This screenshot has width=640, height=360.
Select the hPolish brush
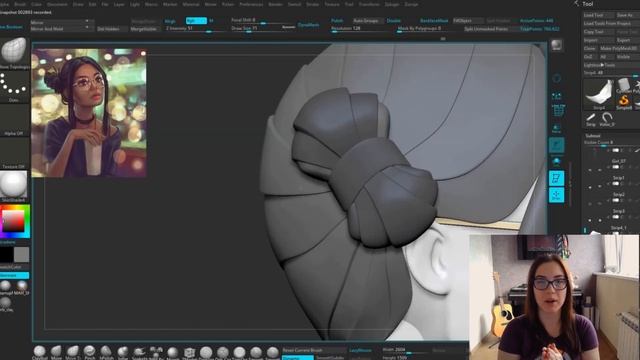point(106,351)
